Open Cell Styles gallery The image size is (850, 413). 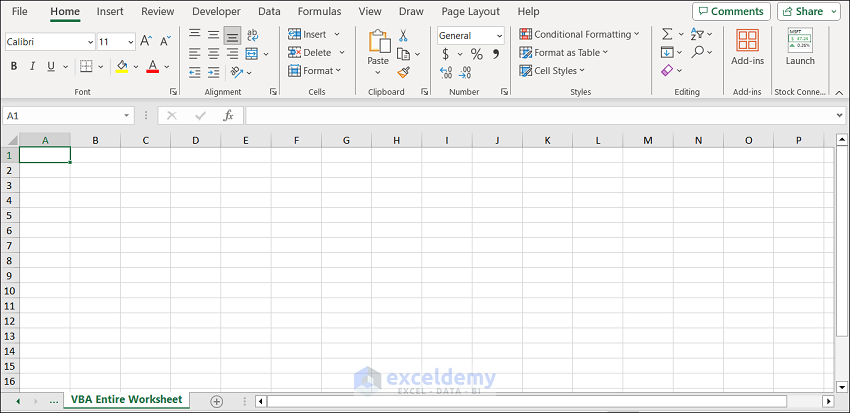click(x=552, y=70)
